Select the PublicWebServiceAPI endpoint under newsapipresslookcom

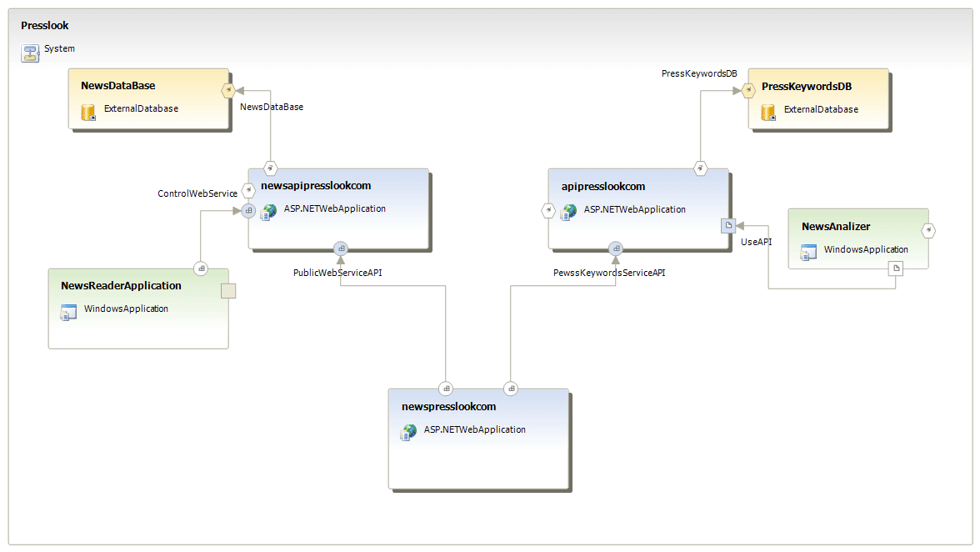(x=341, y=248)
